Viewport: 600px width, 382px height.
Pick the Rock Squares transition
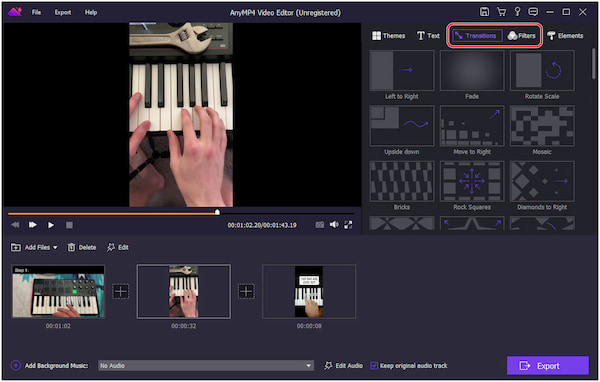[x=472, y=181]
